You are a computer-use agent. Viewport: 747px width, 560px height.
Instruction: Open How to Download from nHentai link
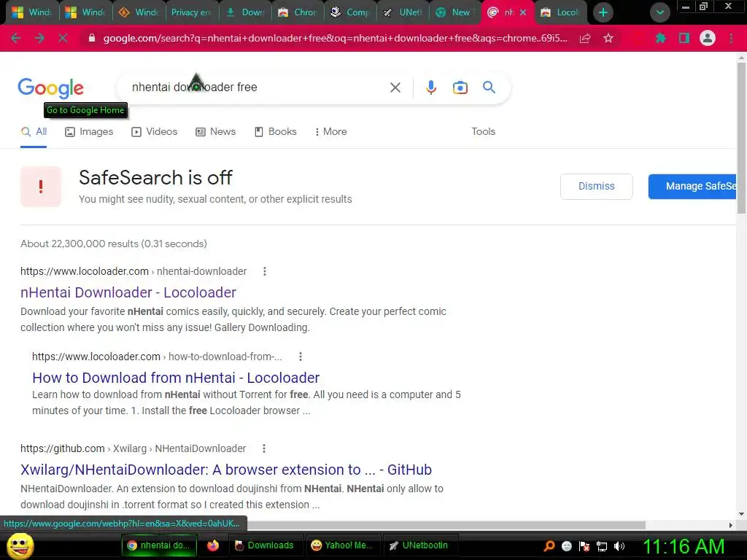[x=176, y=378]
